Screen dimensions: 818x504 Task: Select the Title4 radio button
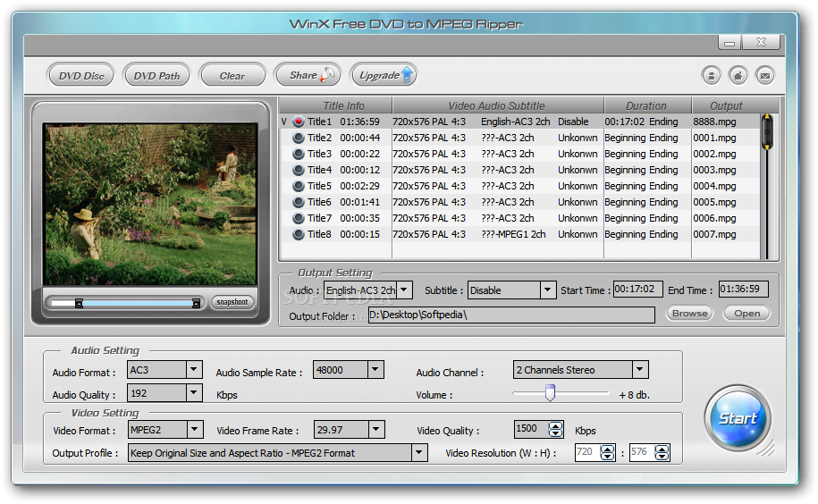coord(299,170)
